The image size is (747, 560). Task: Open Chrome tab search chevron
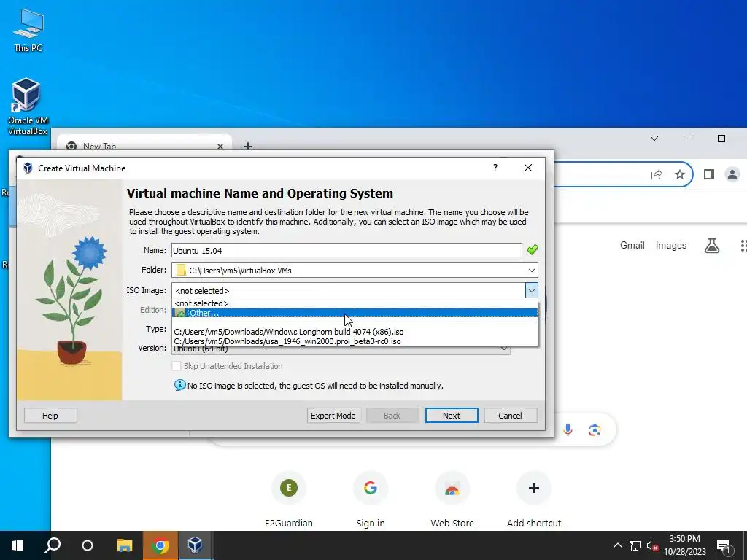[654, 139]
